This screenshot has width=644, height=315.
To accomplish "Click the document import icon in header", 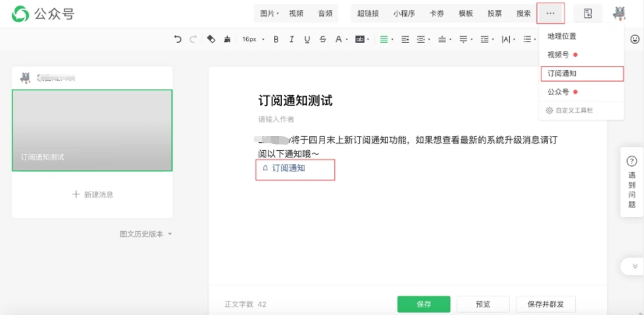I will click(x=588, y=14).
